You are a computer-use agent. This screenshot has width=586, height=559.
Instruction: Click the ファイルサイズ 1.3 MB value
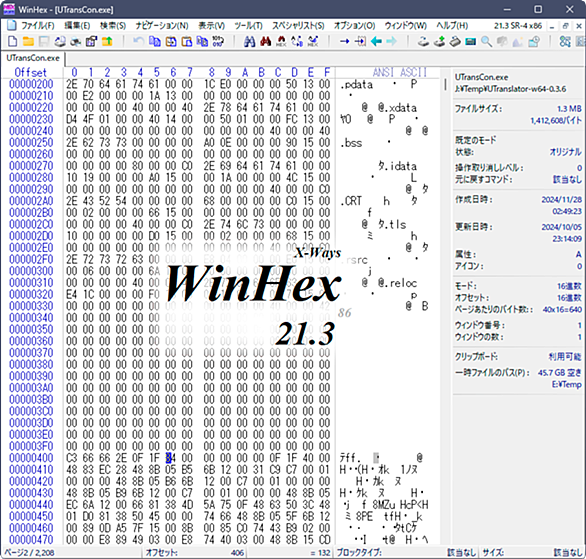point(569,109)
